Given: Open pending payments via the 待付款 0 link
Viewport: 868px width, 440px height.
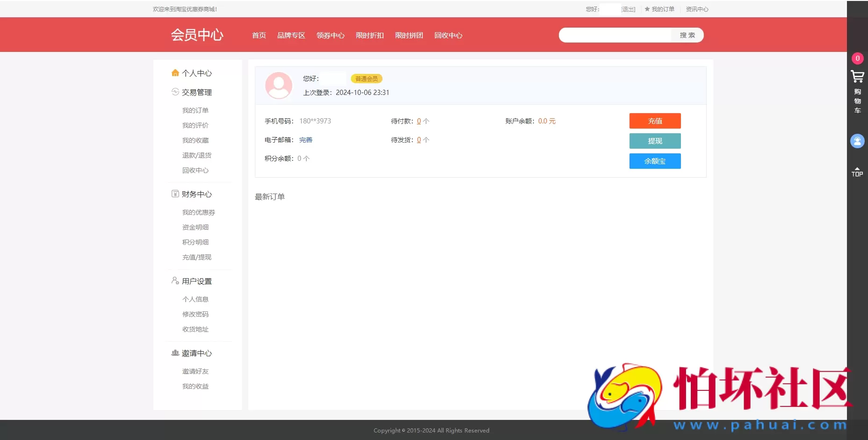Looking at the screenshot, I should [419, 121].
